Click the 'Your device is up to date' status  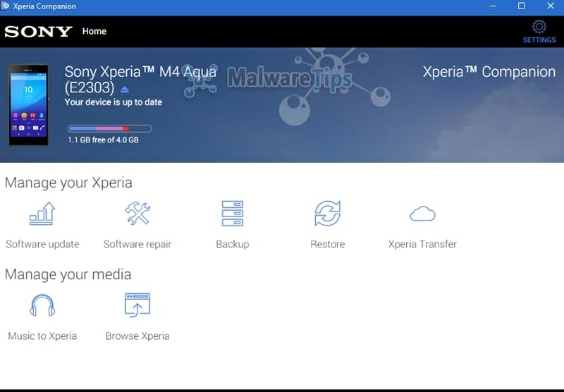tap(114, 102)
